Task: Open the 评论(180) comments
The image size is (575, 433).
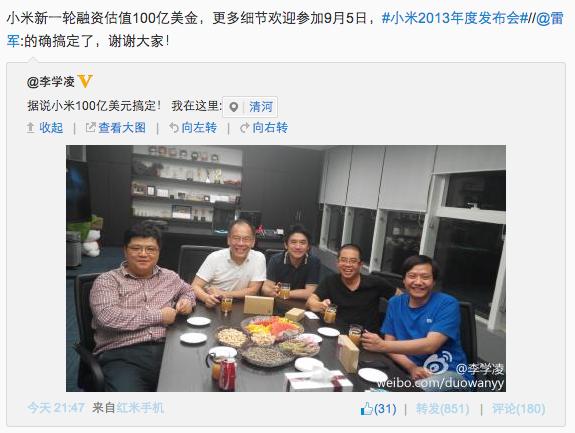Action: (x=519, y=409)
